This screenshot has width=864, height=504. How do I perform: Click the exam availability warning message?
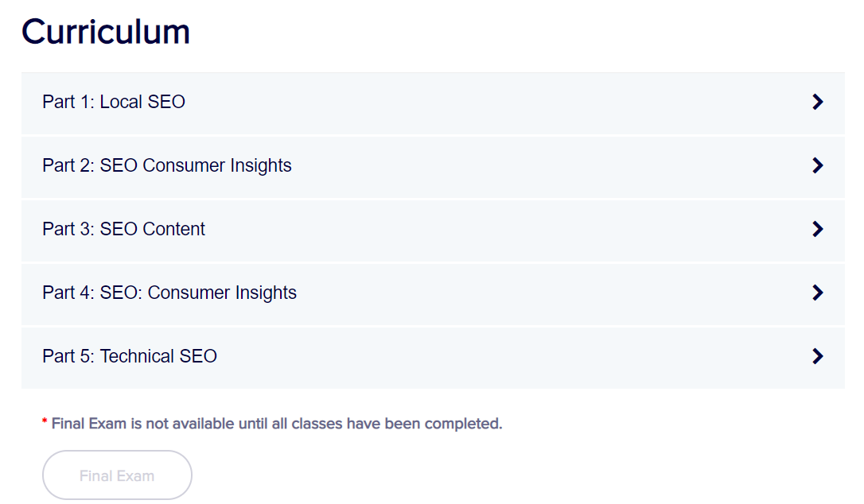click(x=276, y=423)
